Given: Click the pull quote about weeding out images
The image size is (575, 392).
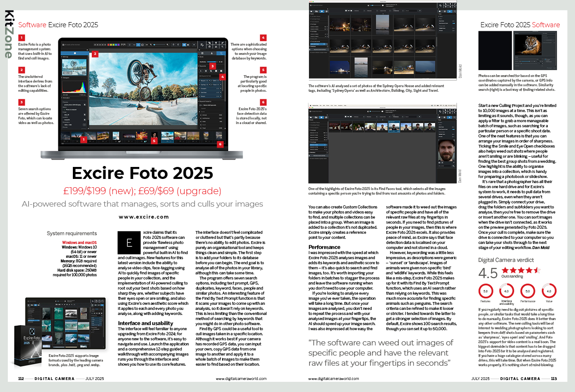Looking at the screenshot, I should pos(380,352).
